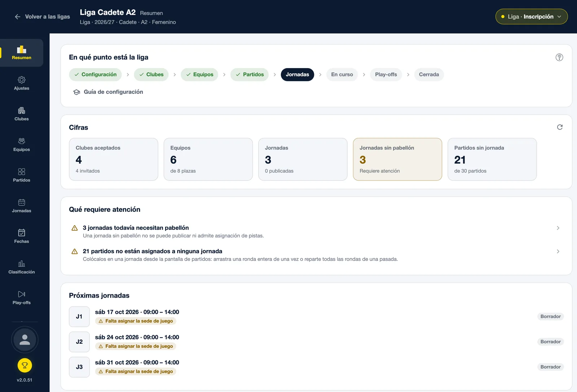The width and height of the screenshot is (577, 392).
Task: Open the Equipos 6 de 8 plazas card
Action: (x=208, y=159)
